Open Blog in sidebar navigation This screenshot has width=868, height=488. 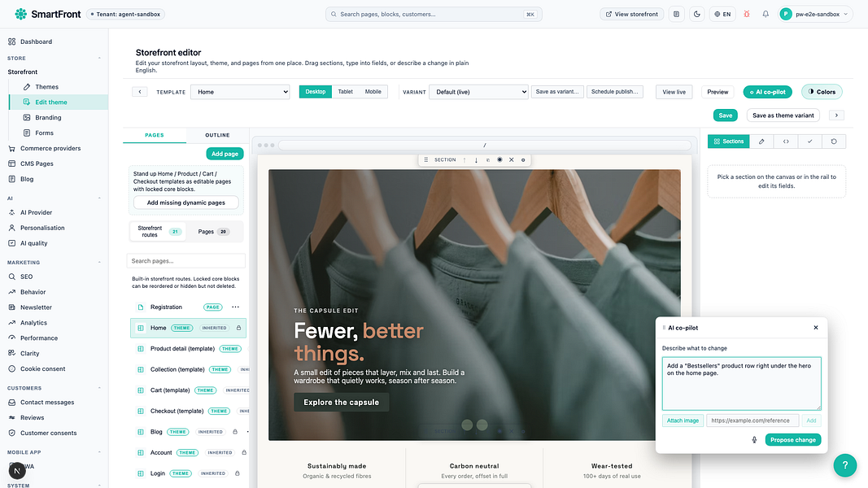click(27, 179)
